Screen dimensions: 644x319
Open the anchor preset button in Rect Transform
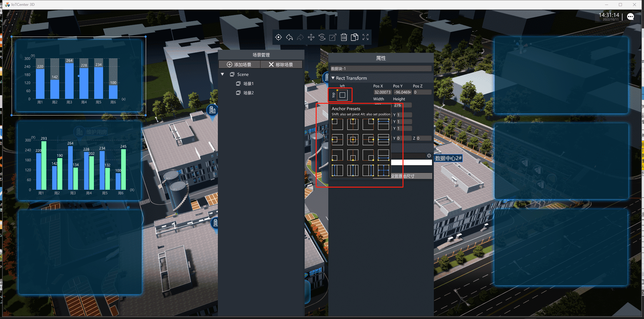click(342, 95)
